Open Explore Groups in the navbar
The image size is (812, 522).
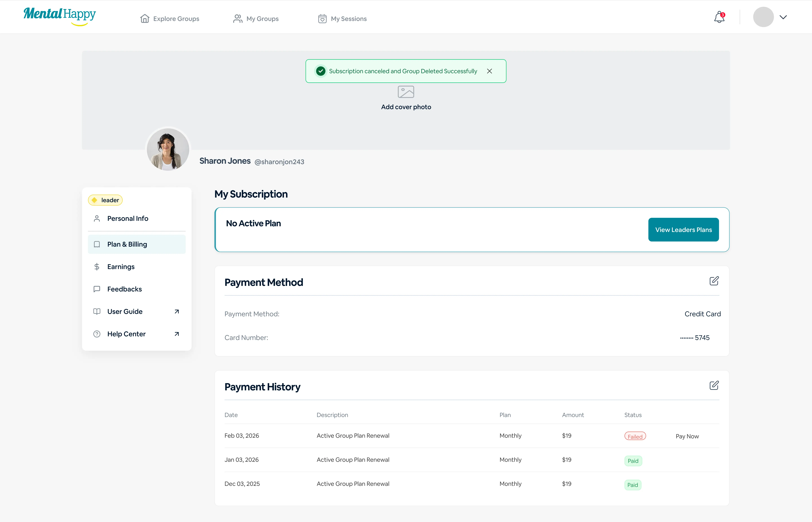point(169,19)
